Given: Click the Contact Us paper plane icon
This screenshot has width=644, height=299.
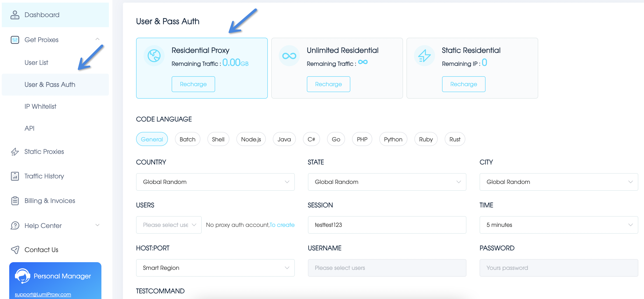Looking at the screenshot, I should pyautogui.click(x=15, y=250).
